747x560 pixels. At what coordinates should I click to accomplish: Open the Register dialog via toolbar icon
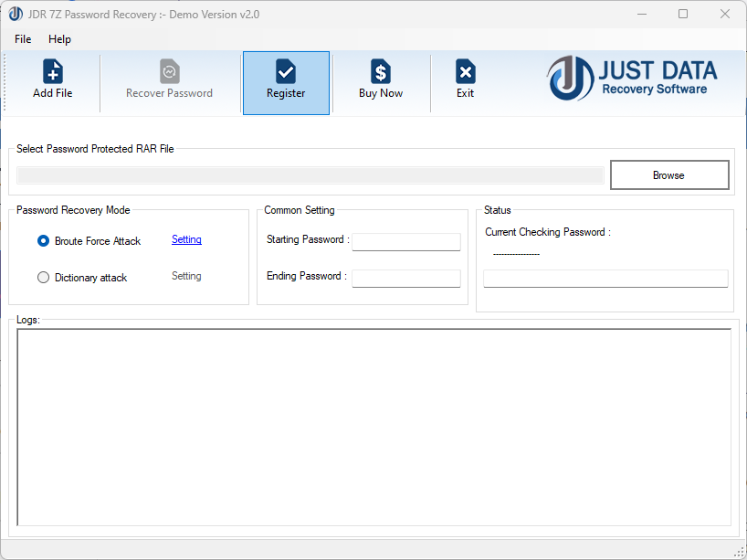pos(286,82)
